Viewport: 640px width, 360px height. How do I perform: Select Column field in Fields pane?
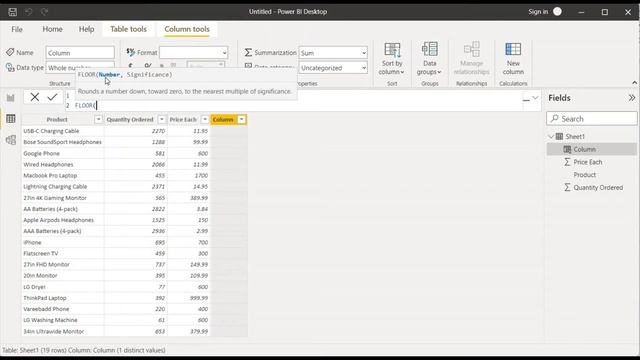click(x=592, y=149)
